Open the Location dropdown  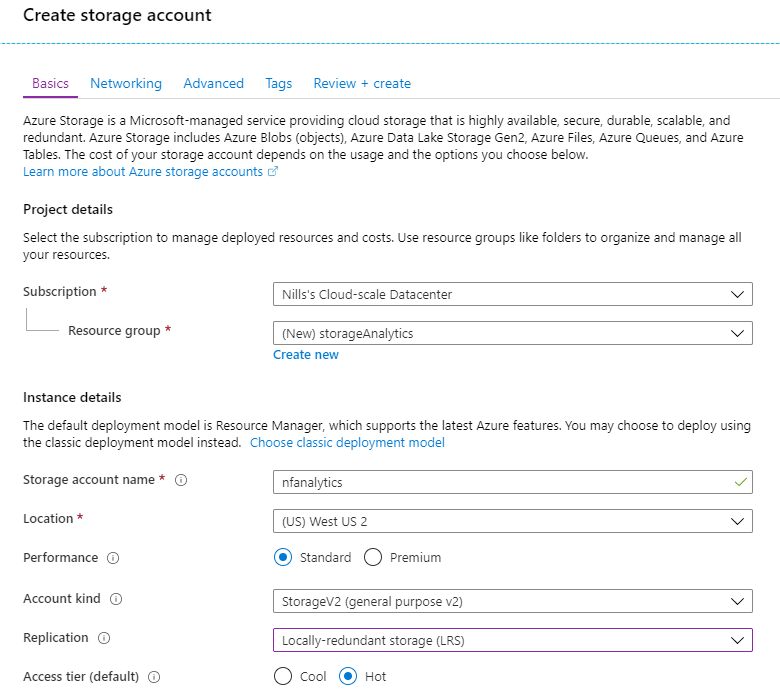(512, 521)
